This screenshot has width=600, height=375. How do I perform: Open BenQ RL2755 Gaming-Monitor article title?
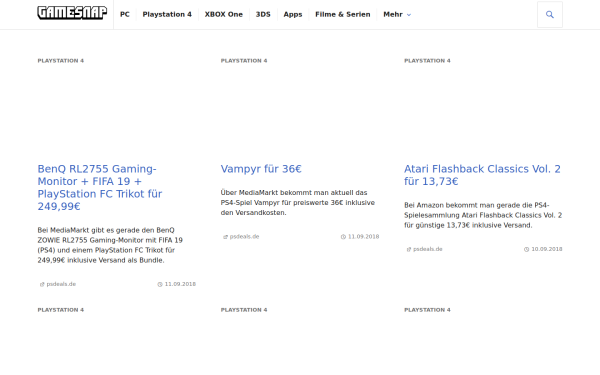tap(100, 188)
